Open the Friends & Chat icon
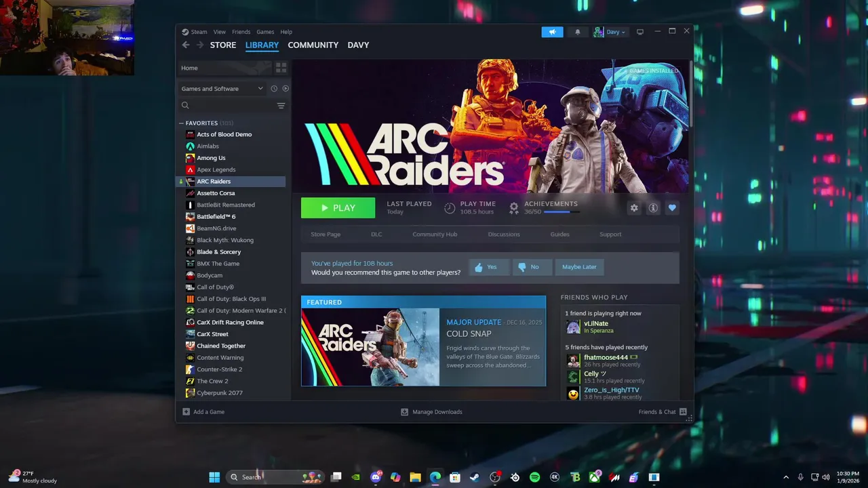The height and width of the screenshot is (488, 868). click(x=683, y=411)
